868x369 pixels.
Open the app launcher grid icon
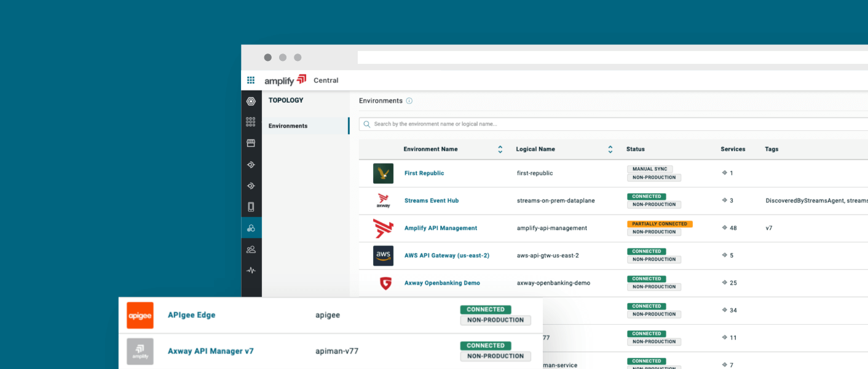point(251,80)
